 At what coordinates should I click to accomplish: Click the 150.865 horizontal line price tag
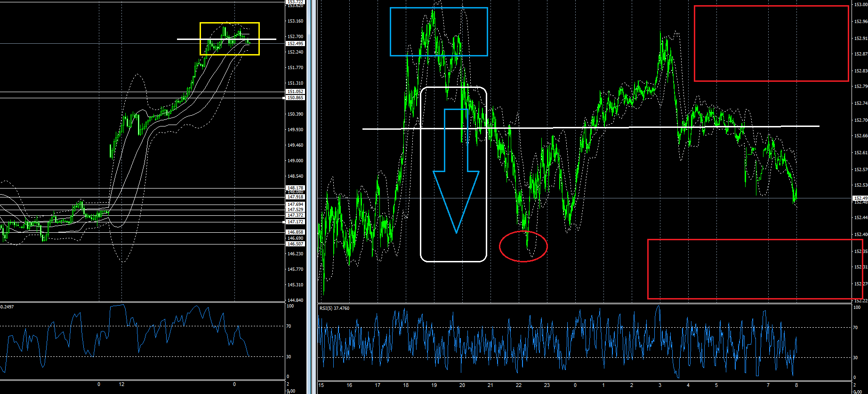[296, 98]
